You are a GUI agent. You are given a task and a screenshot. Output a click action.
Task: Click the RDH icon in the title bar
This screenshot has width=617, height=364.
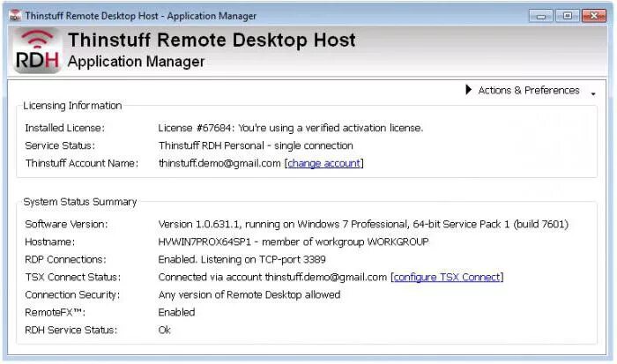(15, 15)
